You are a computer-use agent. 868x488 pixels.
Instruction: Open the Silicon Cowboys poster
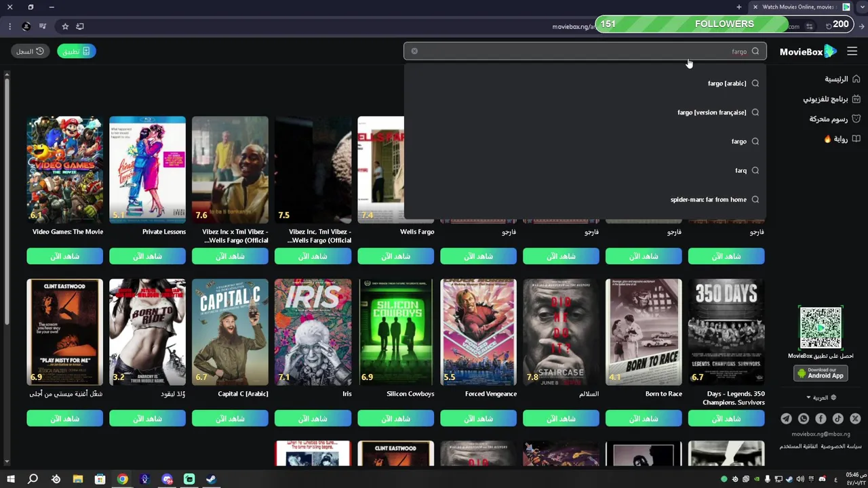coord(395,332)
